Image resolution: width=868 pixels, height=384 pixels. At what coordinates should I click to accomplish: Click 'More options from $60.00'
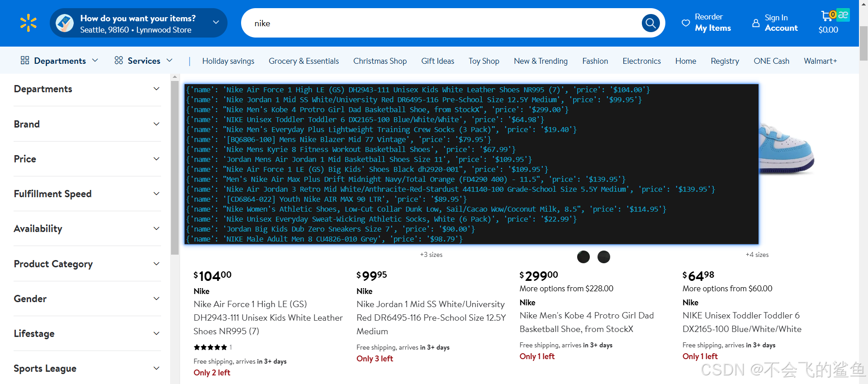727,289
